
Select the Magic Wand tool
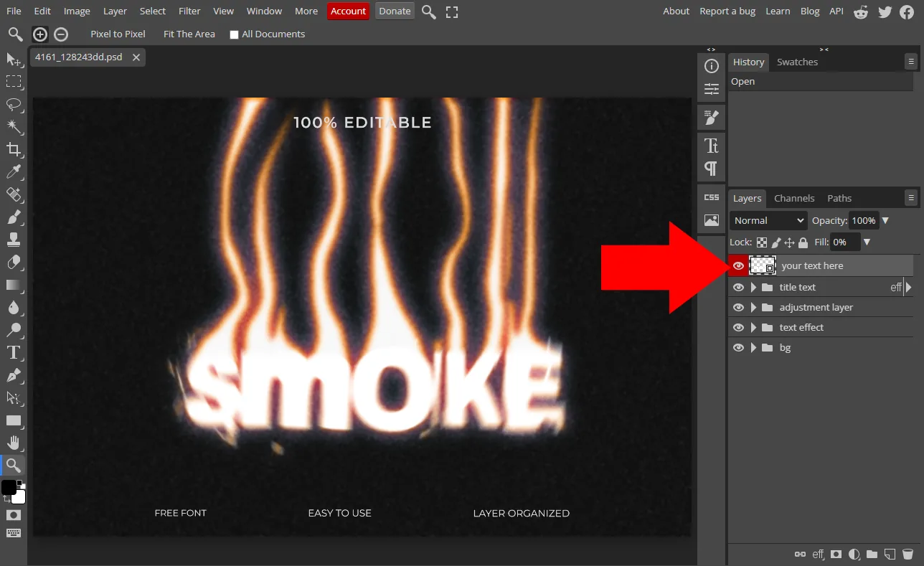point(13,127)
